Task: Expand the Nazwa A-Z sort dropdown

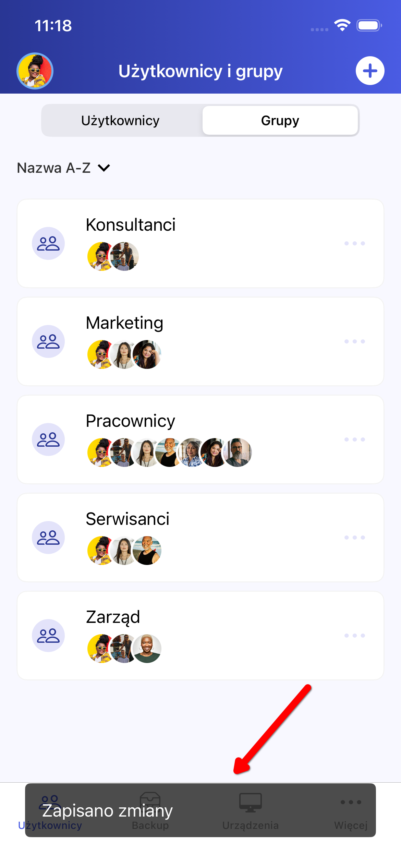Action: click(64, 168)
